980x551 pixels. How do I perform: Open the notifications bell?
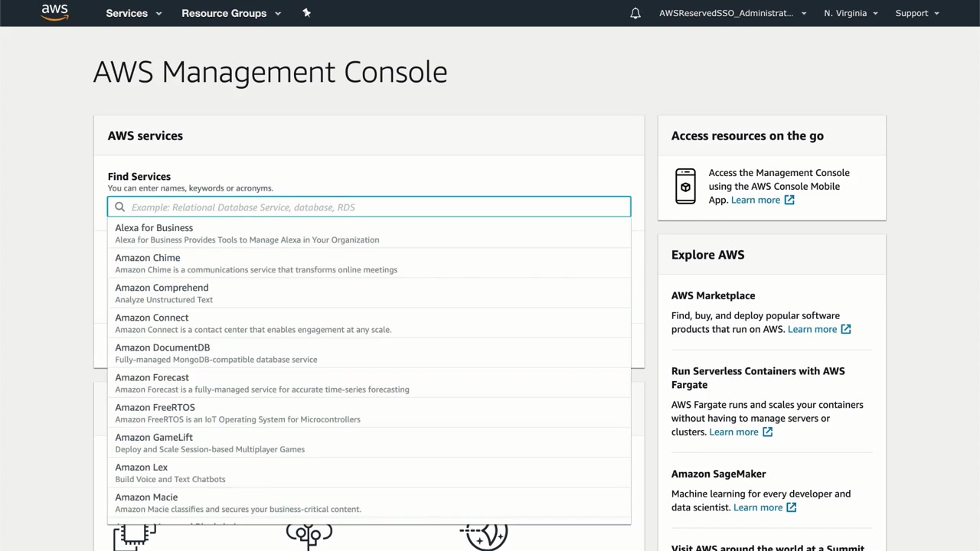click(635, 13)
